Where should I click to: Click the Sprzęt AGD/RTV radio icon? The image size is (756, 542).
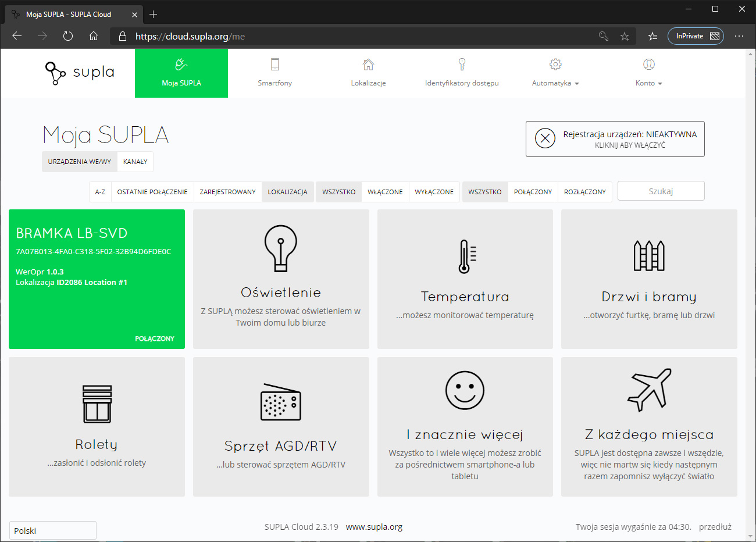click(x=281, y=402)
